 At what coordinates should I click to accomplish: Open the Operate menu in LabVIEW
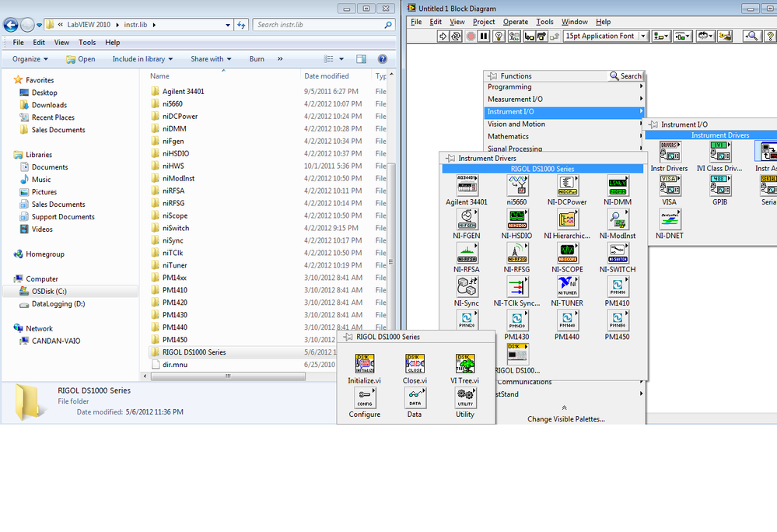516,22
